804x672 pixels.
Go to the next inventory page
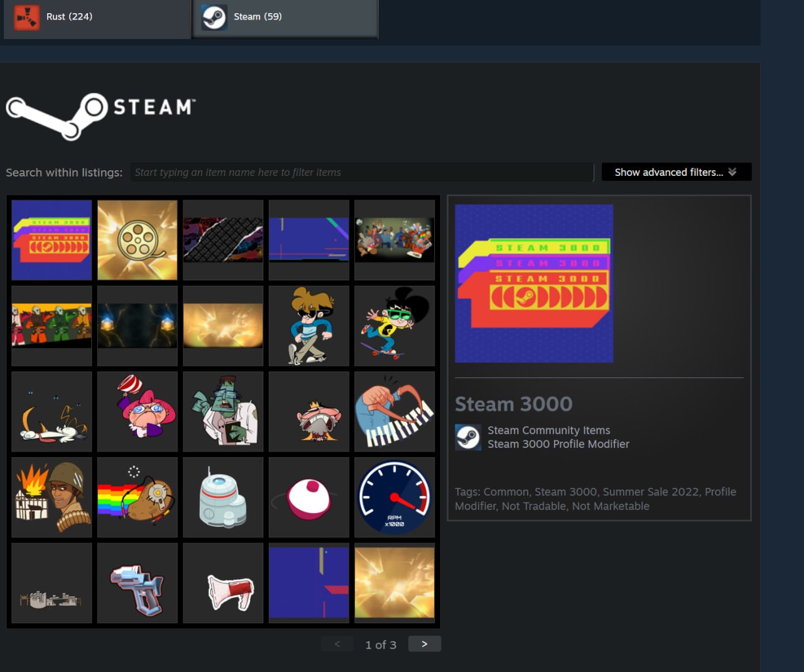click(425, 644)
